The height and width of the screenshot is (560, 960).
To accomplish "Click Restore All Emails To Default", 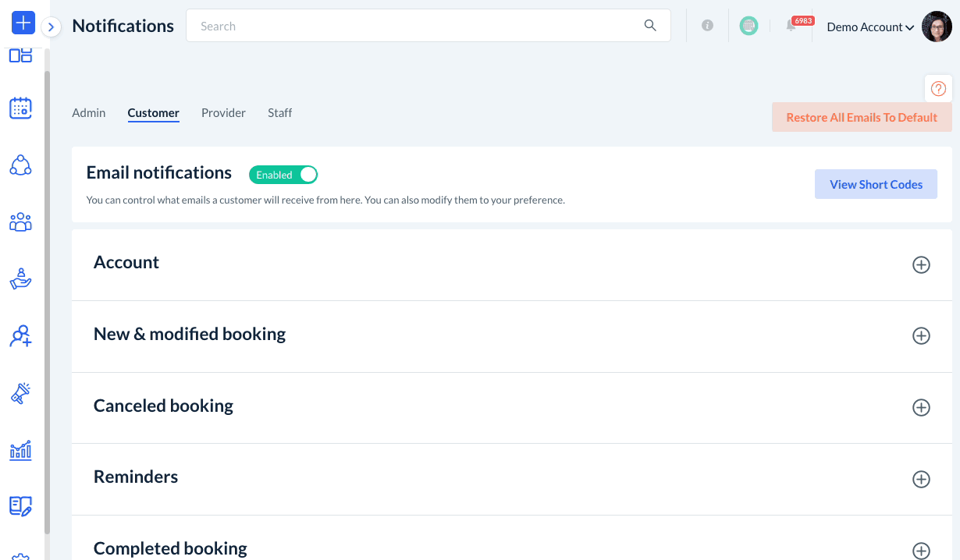I will pos(862,118).
